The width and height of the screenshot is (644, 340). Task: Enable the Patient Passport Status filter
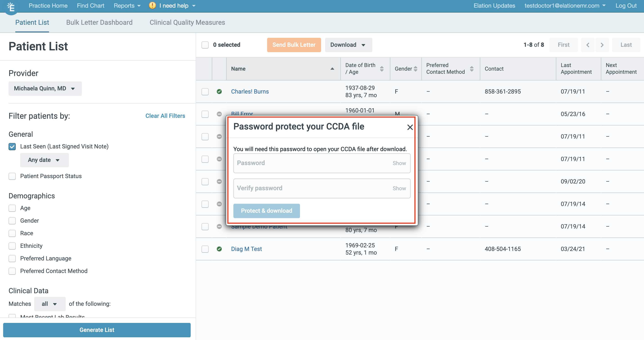(12, 176)
